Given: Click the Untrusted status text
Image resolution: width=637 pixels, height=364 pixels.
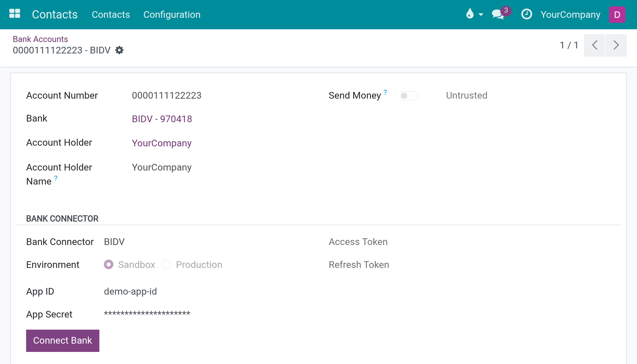Looking at the screenshot, I should [467, 95].
